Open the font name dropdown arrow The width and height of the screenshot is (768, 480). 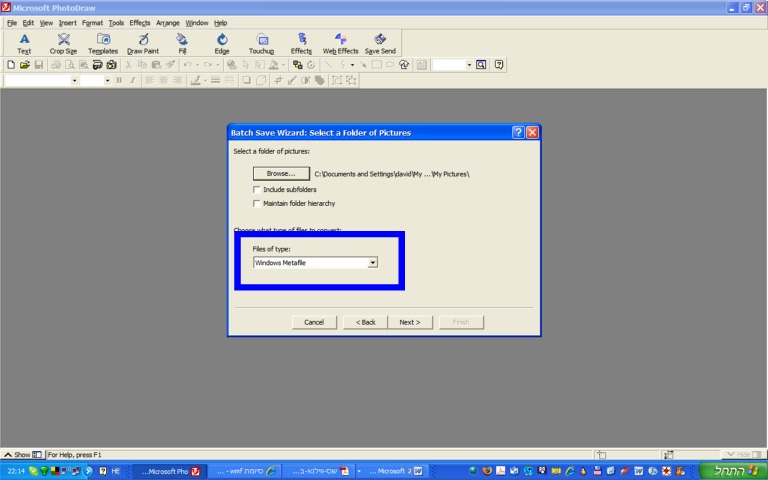74,80
